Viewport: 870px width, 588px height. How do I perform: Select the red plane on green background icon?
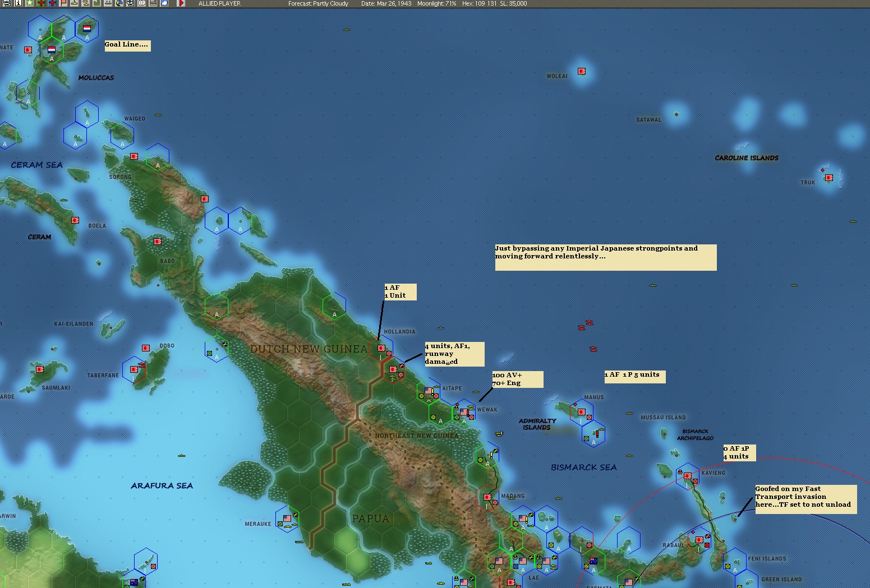pos(41,3)
